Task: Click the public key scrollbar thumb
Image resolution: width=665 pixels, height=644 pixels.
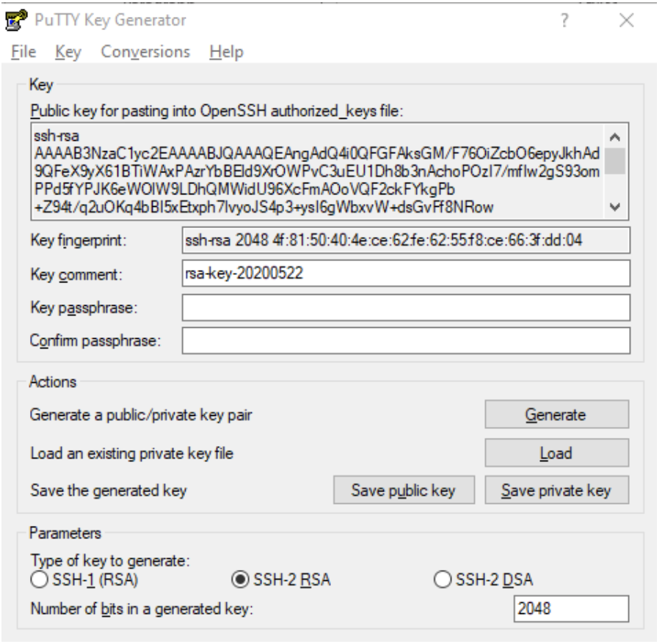Action: point(615,161)
